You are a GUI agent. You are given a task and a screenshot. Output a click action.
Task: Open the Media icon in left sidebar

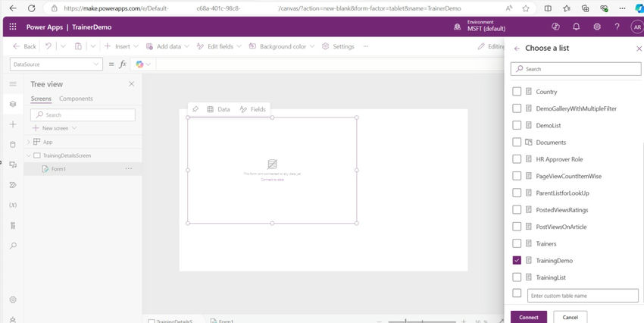[13, 165]
